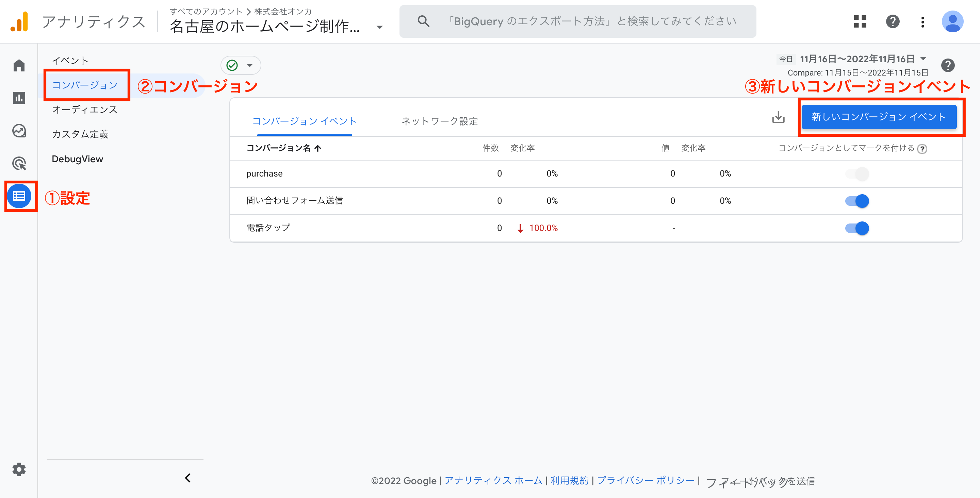Click the すべてのアカウント breadcrumb

click(206, 12)
